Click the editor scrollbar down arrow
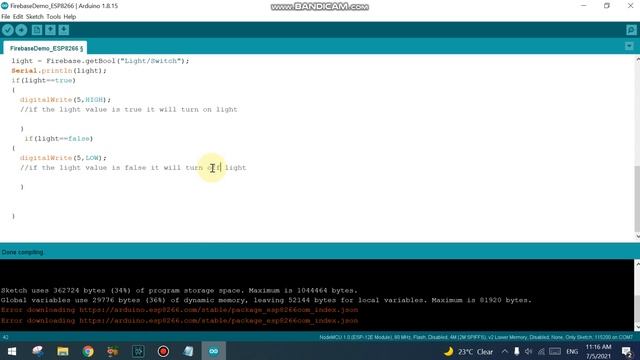Image resolution: width=640 pixels, height=360 pixels. point(637,236)
